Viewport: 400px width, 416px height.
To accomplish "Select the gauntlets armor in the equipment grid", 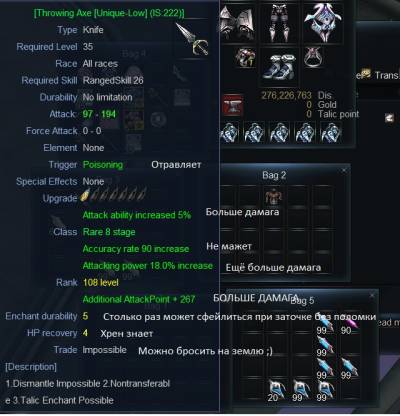I will pos(237,23).
